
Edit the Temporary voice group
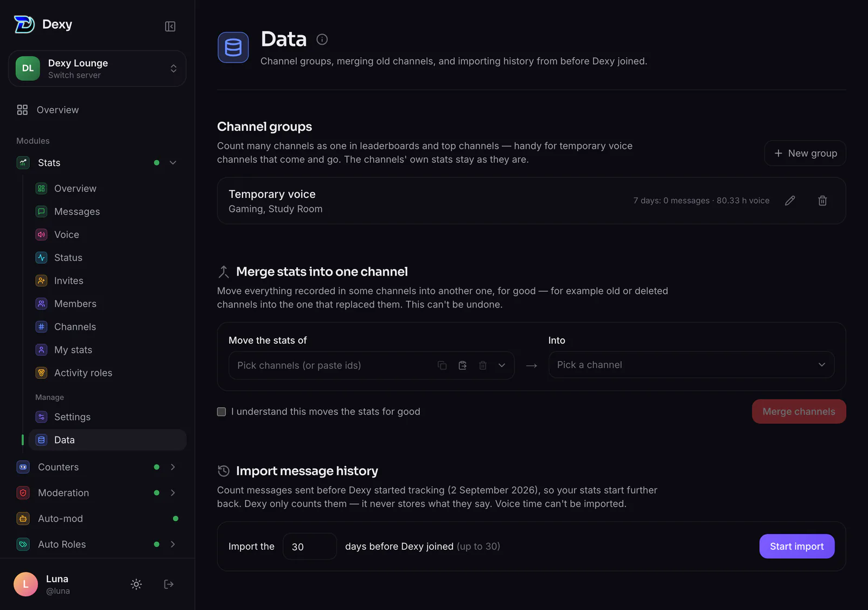pyautogui.click(x=790, y=201)
